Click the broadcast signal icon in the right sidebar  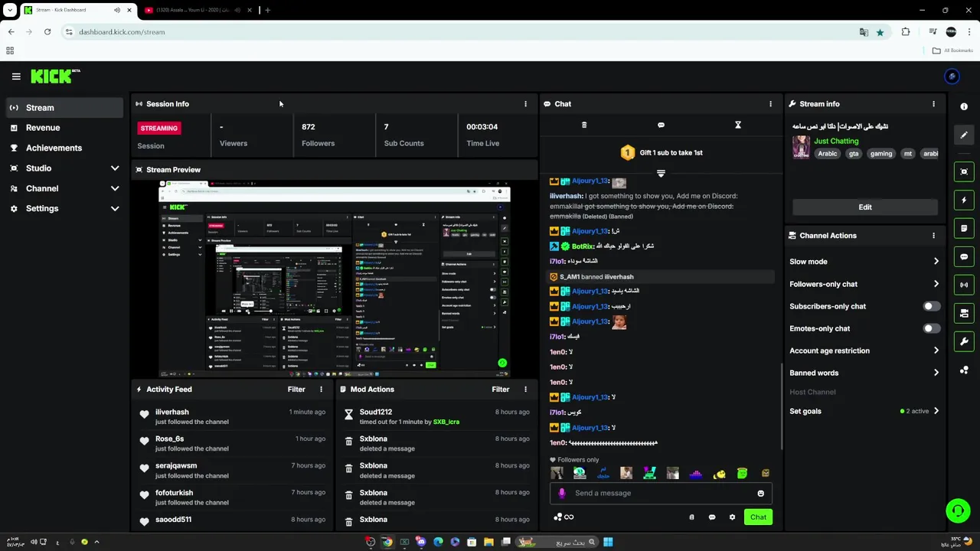[x=964, y=285]
